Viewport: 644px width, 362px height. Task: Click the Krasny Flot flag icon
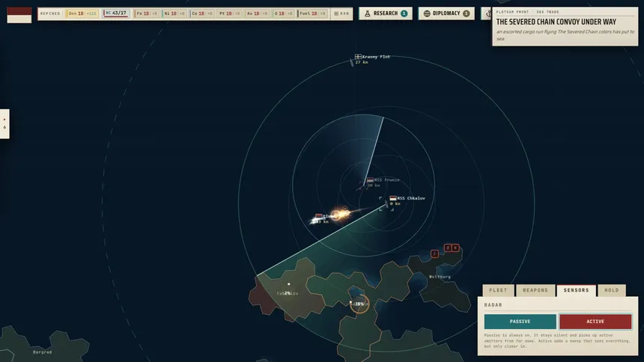point(358,57)
